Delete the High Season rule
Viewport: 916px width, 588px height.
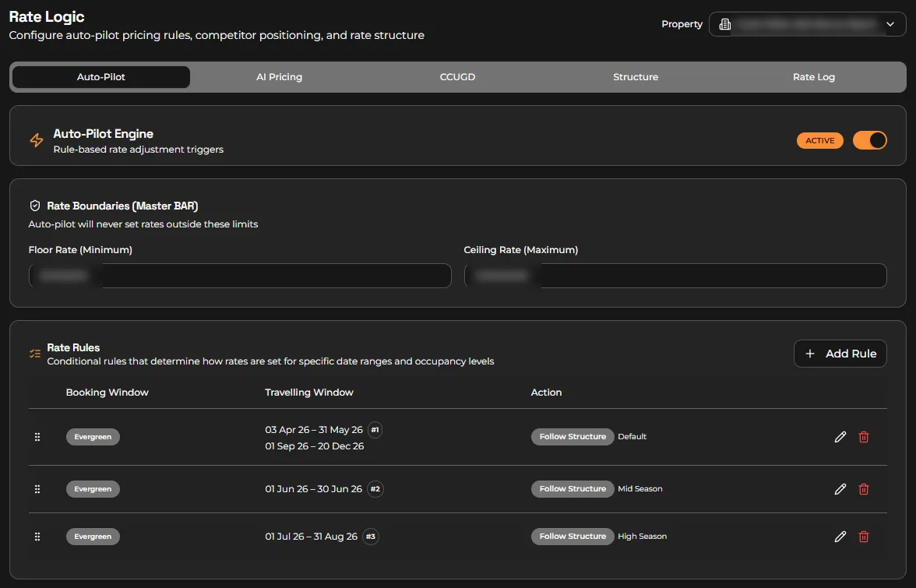click(863, 537)
